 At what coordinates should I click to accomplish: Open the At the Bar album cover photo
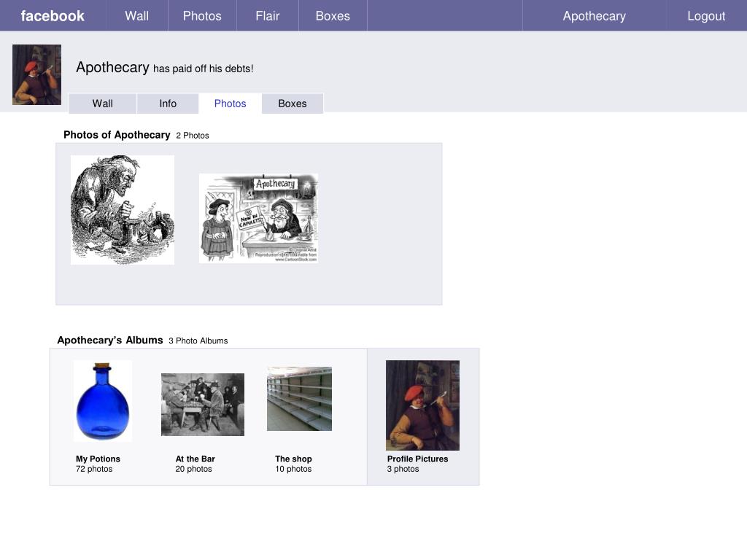click(x=203, y=404)
